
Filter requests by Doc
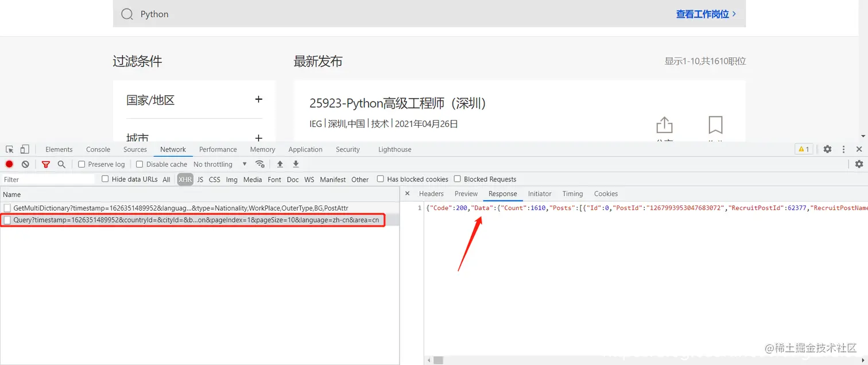293,180
